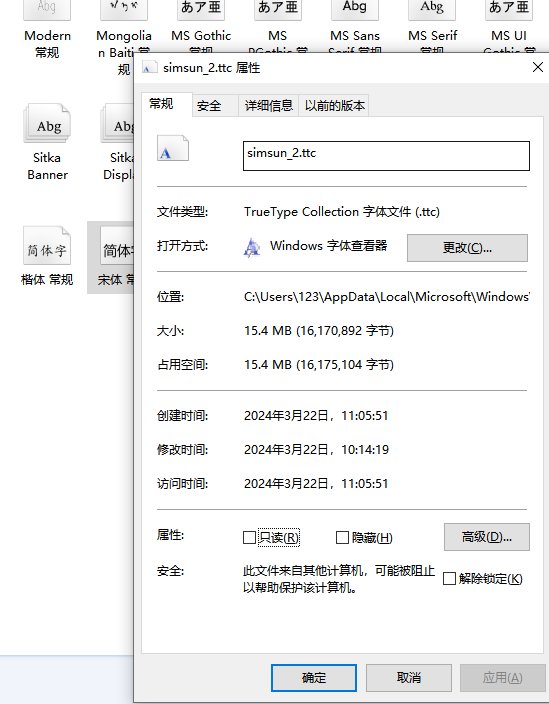Open 高级(D)... attributes dialog

click(x=487, y=537)
